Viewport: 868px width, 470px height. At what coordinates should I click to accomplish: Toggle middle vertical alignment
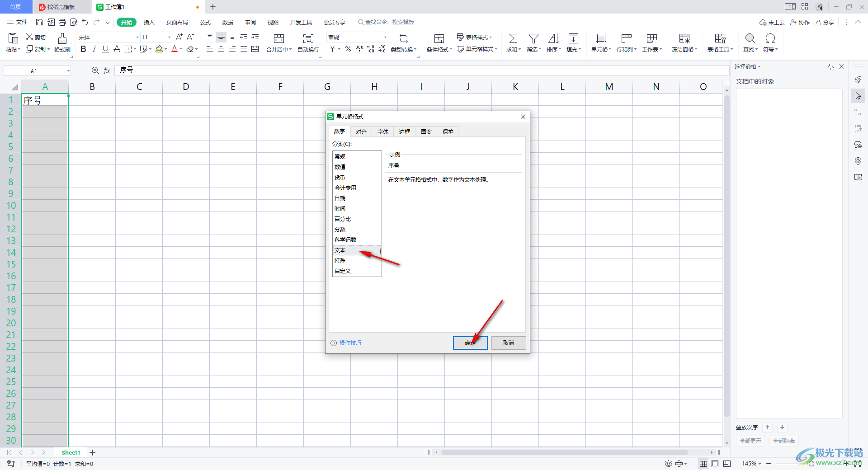(x=221, y=37)
